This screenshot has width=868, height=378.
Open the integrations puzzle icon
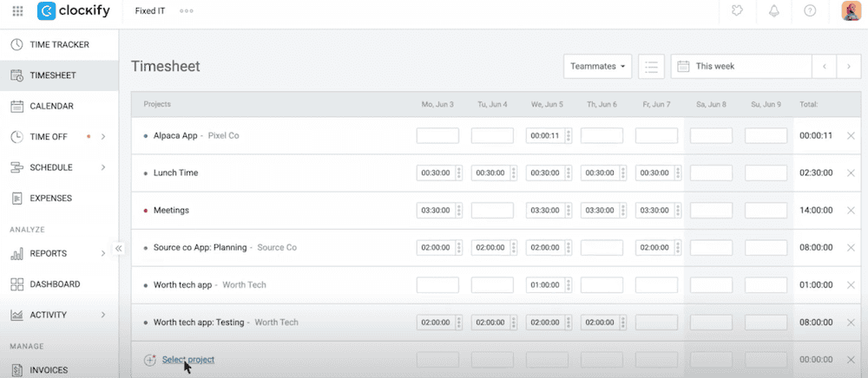[x=736, y=11]
